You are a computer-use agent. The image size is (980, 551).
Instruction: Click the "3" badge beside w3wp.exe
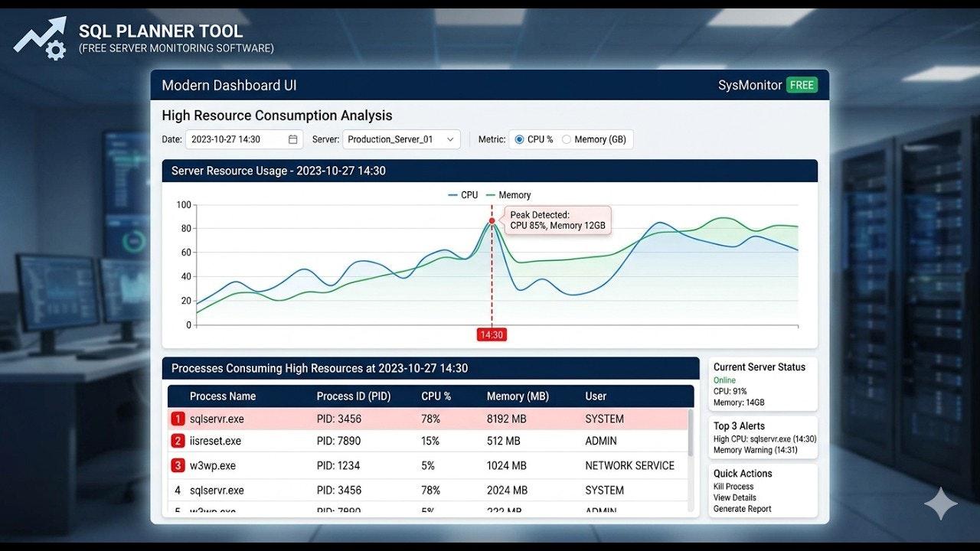177,465
